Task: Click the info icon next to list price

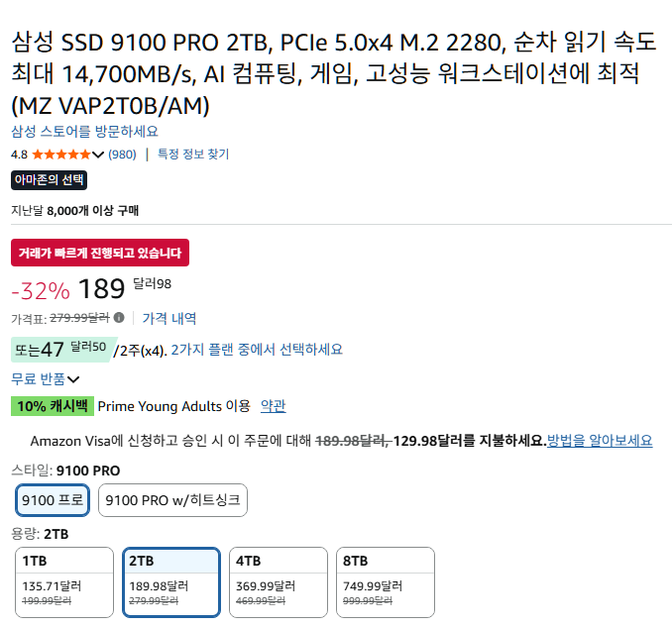Action: 119,318
